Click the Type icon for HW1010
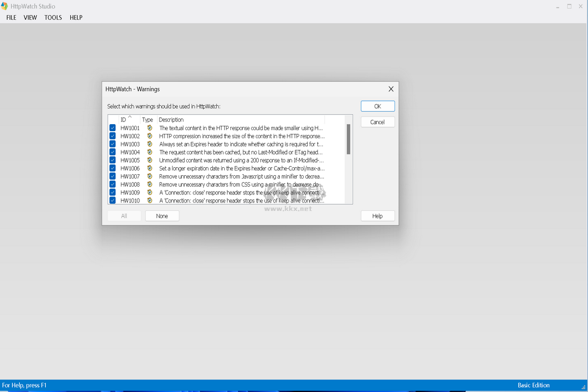Image resolution: width=588 pixels, height=392 pixels. pyautogui.click(x=149, y=200)
